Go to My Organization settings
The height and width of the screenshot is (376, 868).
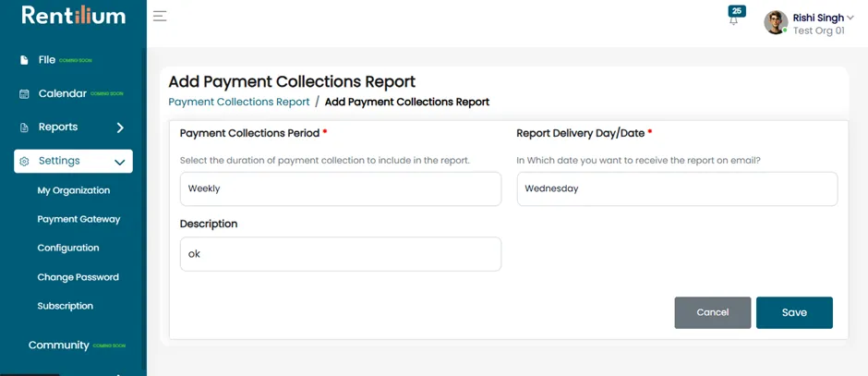74,190
